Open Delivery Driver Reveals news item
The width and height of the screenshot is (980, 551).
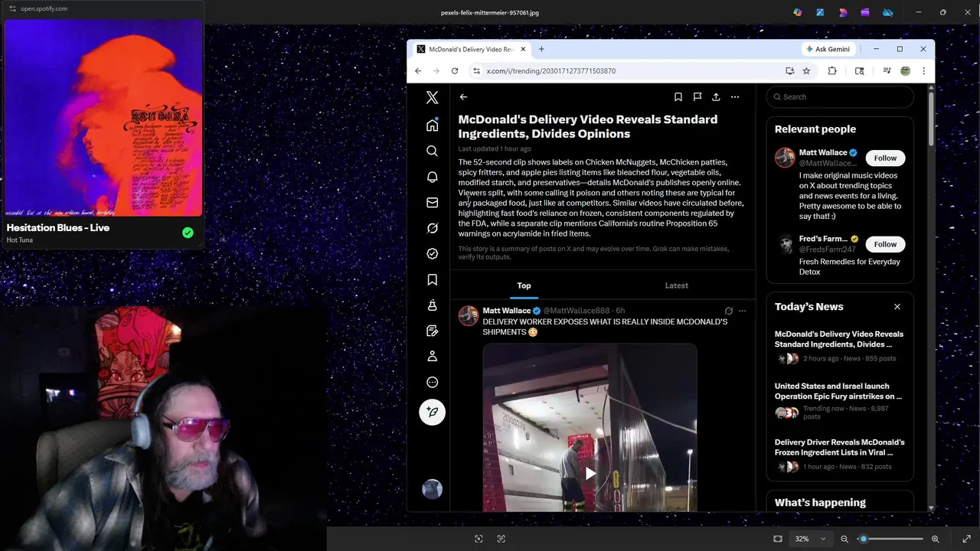point(840,456)
